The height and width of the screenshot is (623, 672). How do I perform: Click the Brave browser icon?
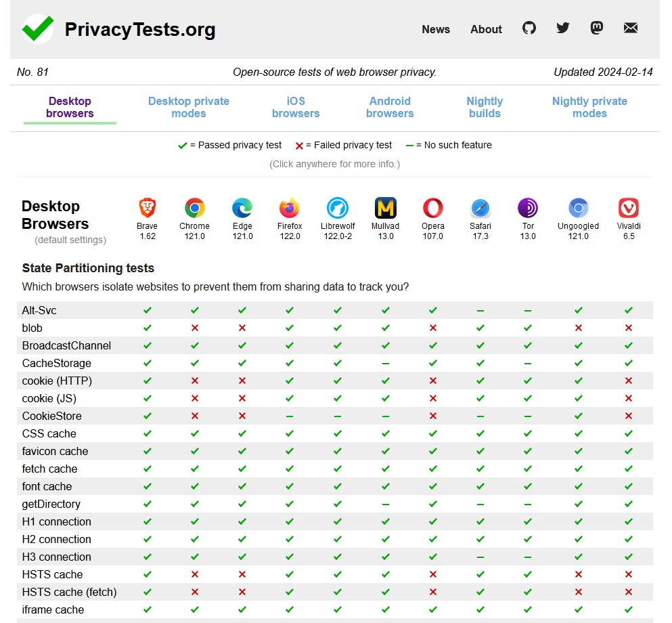click(x=148, y=208)
